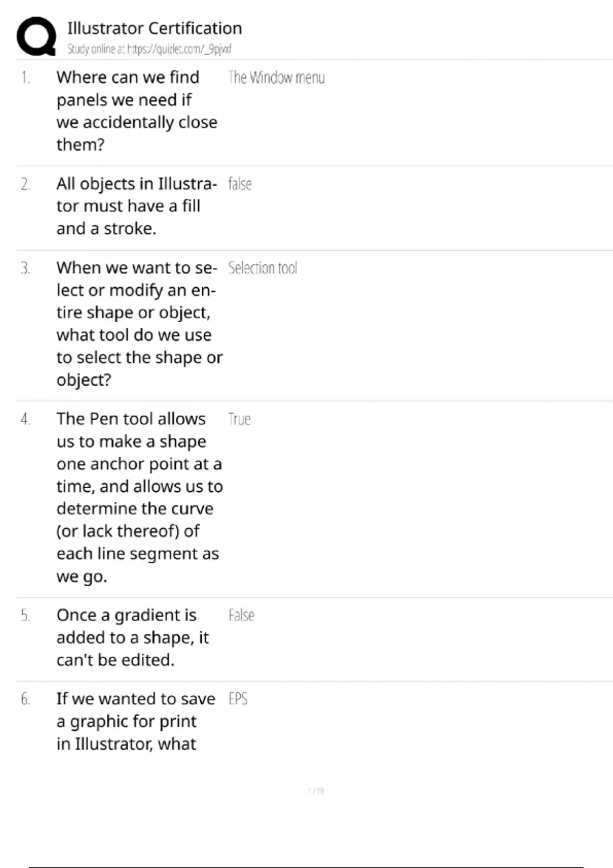Click the 'EPS' answer
This screenshot has width=613, height=868.
(x=238, y=699)
